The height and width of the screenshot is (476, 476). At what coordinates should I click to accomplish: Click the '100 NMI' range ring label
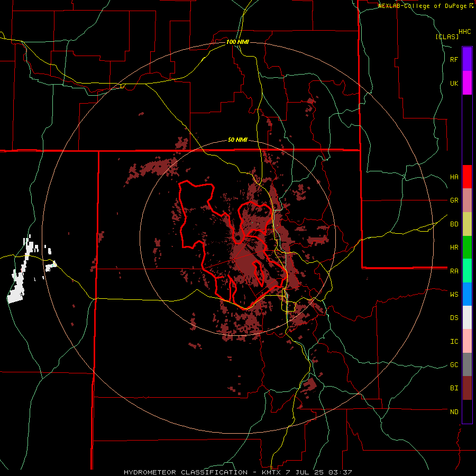pos(237,42)
